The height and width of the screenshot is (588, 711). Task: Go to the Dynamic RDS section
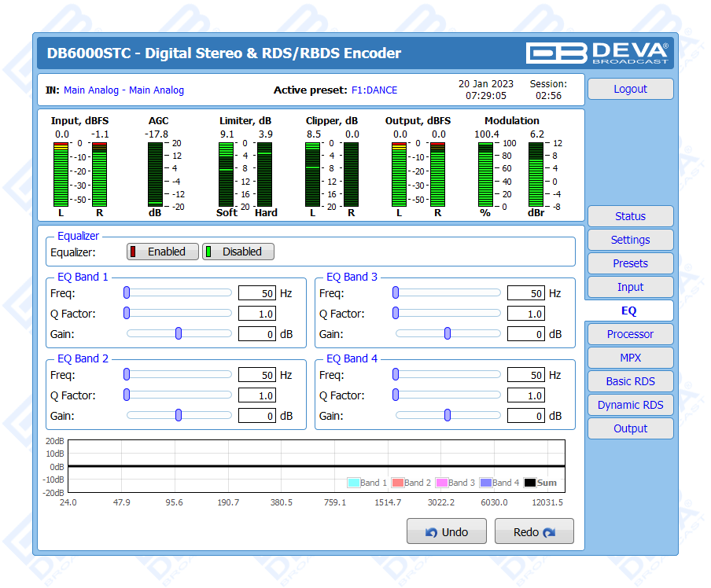tap(630, 405)
